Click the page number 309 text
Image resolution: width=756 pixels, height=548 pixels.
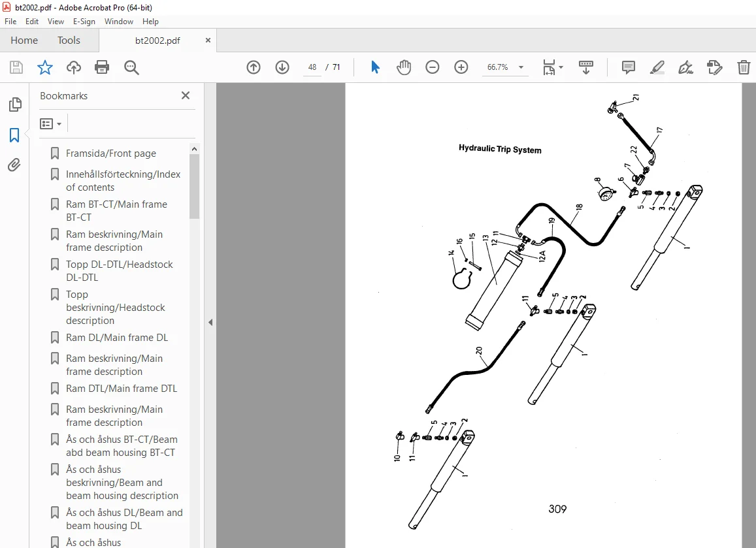click(557, 509)
